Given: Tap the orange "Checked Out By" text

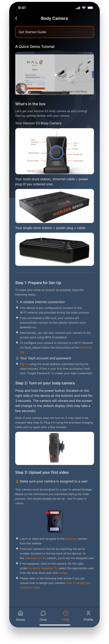Looking at the screenshot, I should 35,558.
